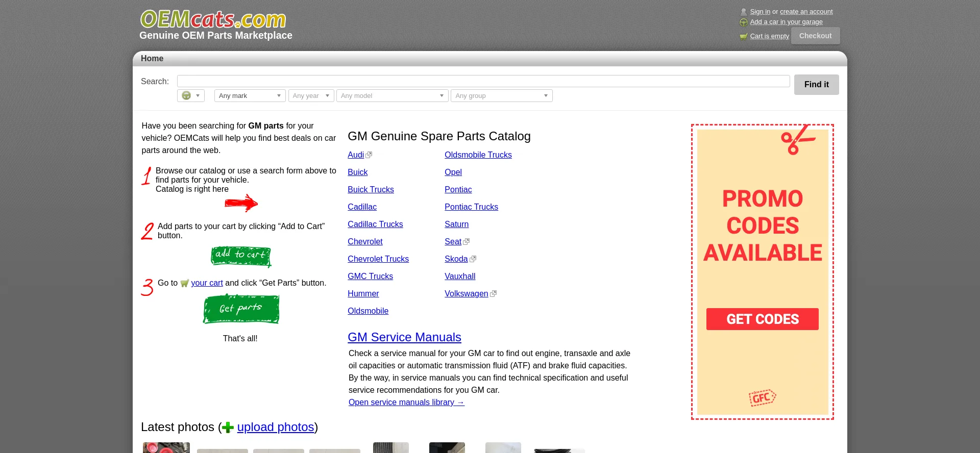This screenshot has width=980, height=453.
Task: Go to the Home tab
Action: click(152, 59)
